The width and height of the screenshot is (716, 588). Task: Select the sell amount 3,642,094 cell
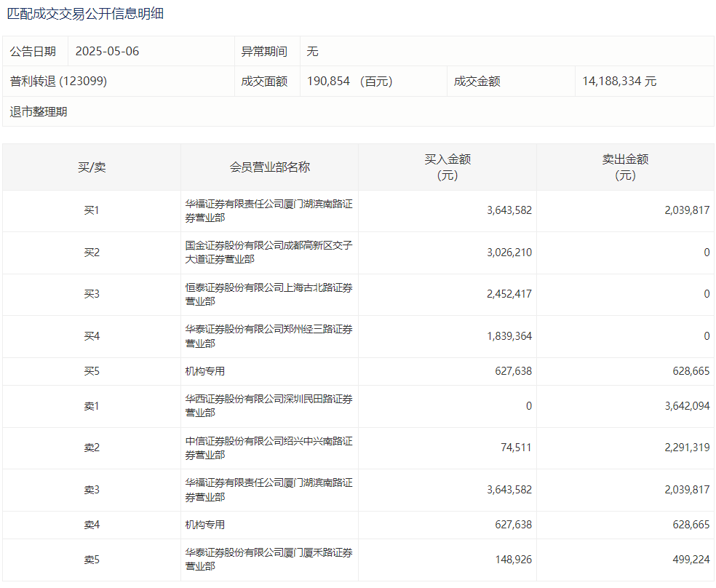click(686, 406)
